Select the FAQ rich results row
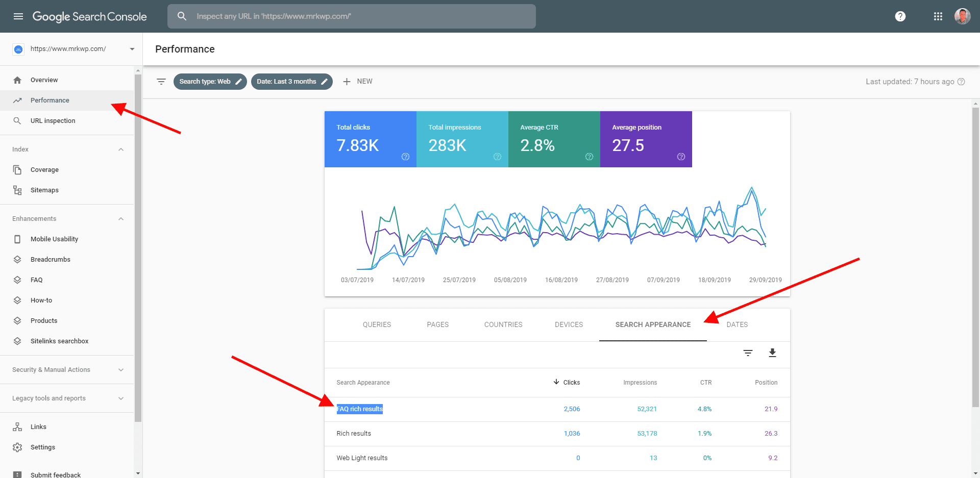 click(x=557, y=409)
